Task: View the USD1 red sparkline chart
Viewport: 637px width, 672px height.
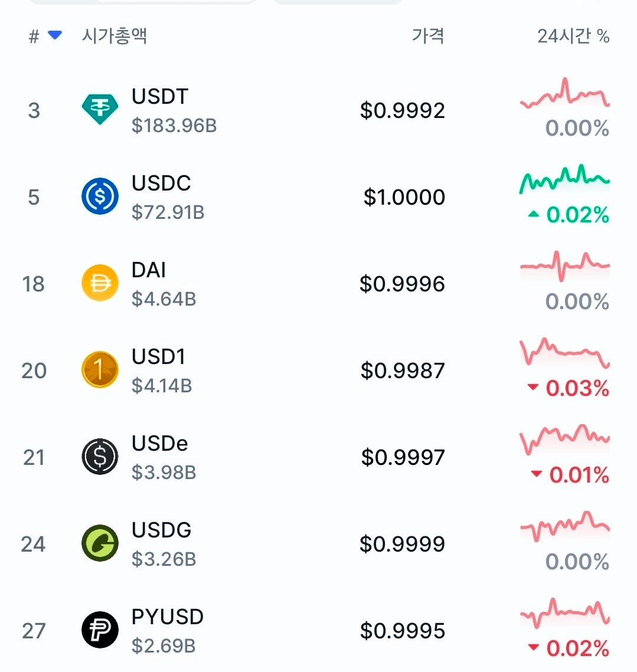Action: click(564, 352)
